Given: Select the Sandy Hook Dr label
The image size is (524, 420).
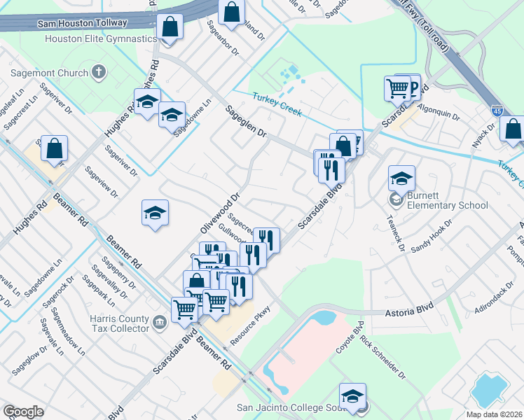Looking at the screenshot, I should point(432,236).
